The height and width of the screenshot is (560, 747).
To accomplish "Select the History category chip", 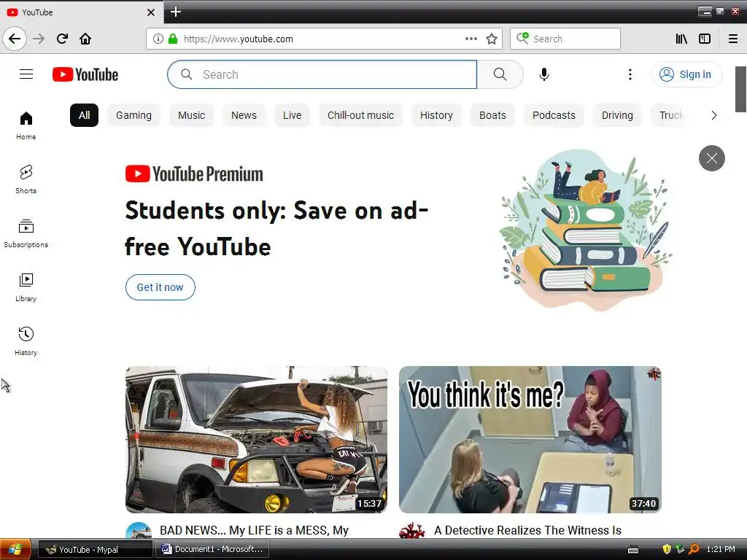I will (x=436, y=115).
